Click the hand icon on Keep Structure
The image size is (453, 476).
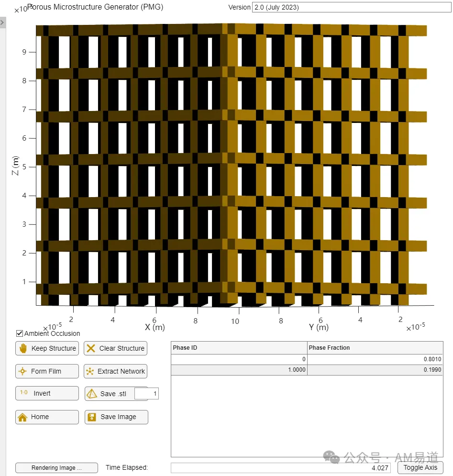(x=23, y=348)
